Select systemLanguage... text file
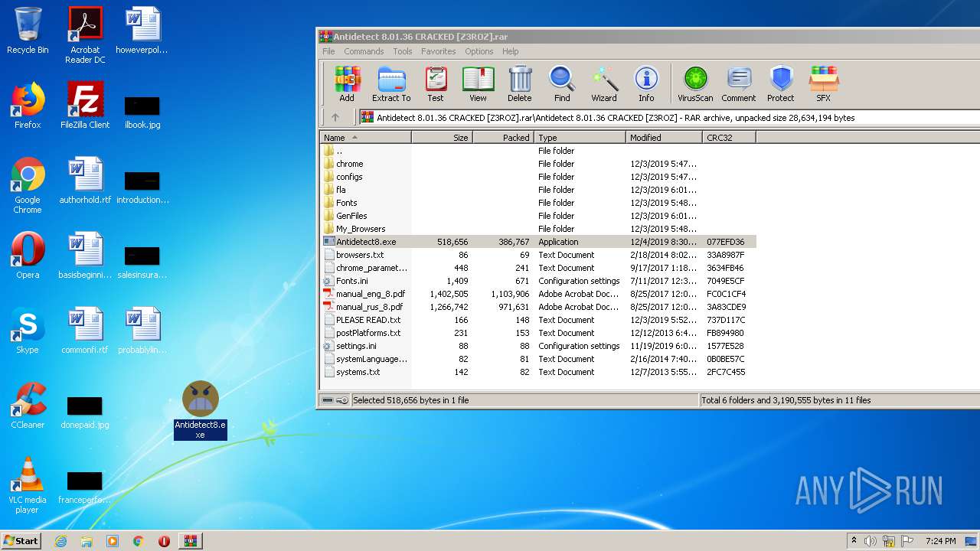This screenshot has width=980, height=551. coord(537,359)
